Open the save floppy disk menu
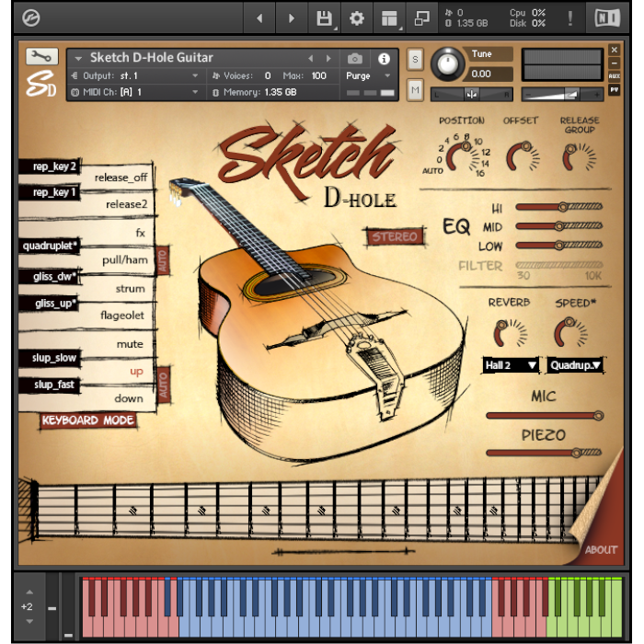This screenshot has height=644, width=644. click(324, 18)
